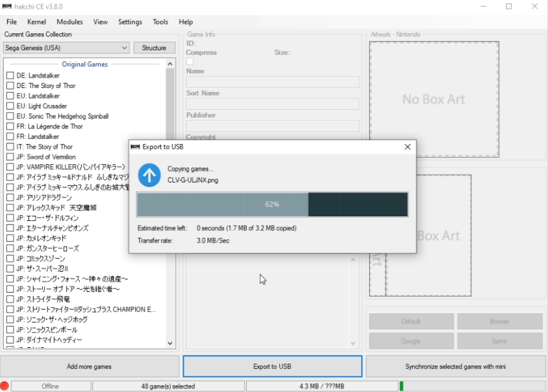Viewport: 548px width, 392px height.
Task: Click the Sort Name input field
Action: tap(272, 104)
